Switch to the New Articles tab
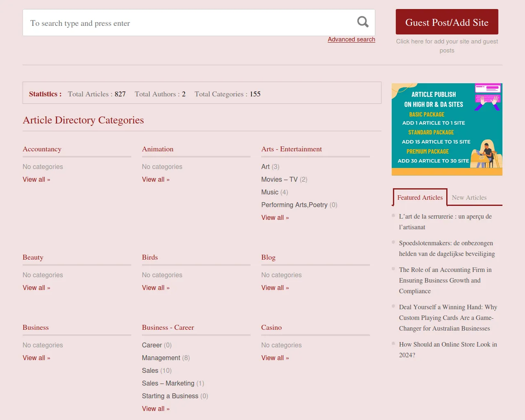The image size is (525, 420). tap(469, 198)
